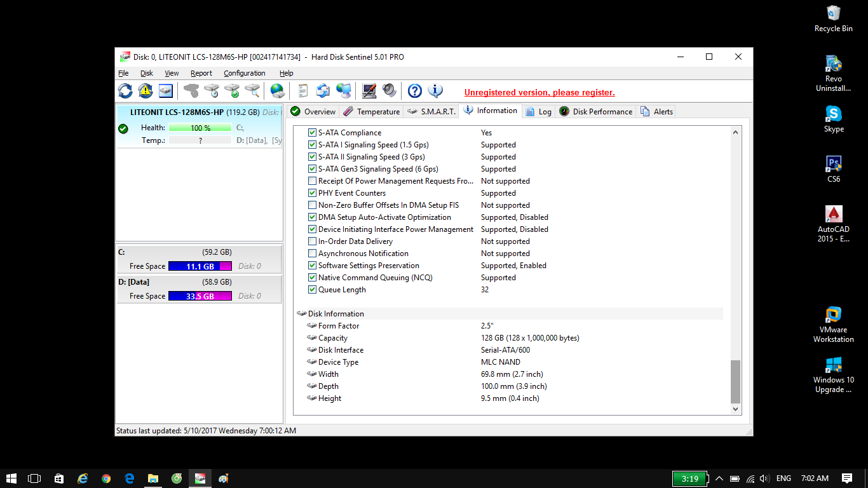This screenshot has height=488, width=868.
Task: Toggle Queue Length checkbox
Action: pos(312,290)
